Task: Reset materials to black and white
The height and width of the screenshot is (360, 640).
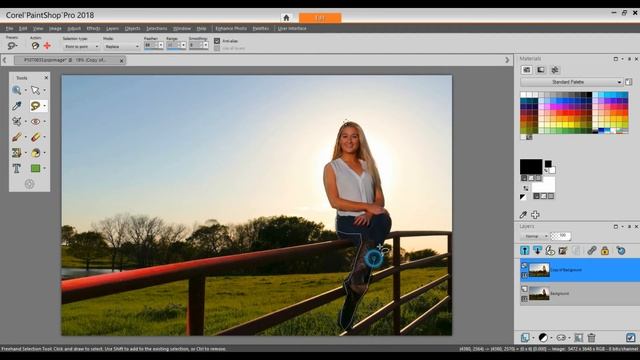Action: coord(523,197)
